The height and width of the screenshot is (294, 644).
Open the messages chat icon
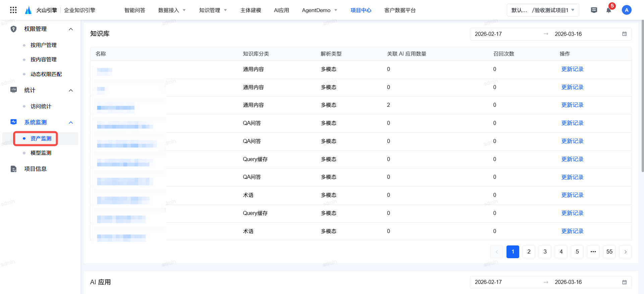[594, 10]
